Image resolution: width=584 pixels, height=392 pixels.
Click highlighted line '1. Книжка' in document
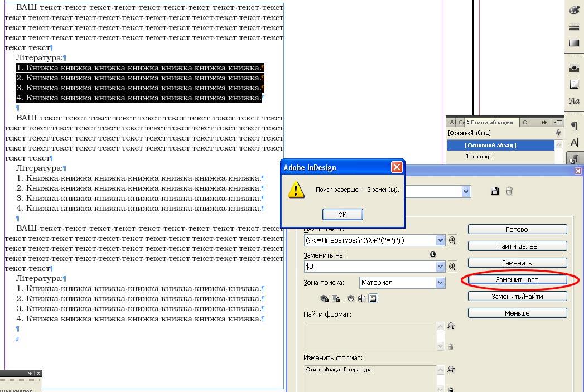tap(140, 68)
